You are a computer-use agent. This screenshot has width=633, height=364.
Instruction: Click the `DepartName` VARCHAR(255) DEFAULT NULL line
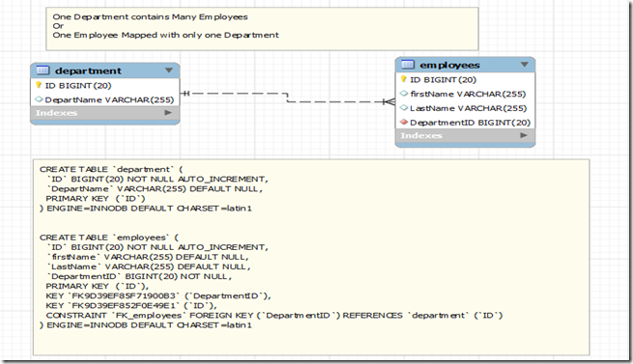click(x=156, y=189)
